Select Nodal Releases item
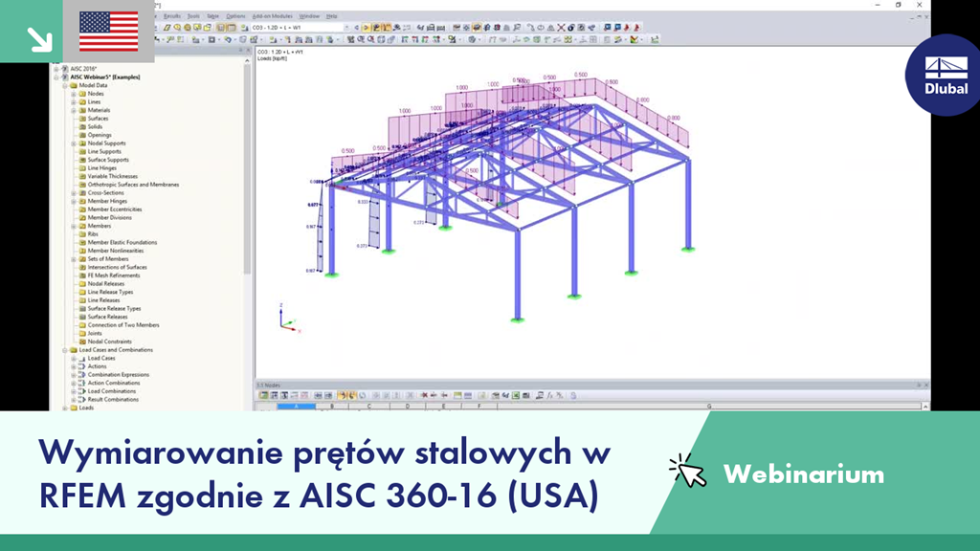 (105, 283)
